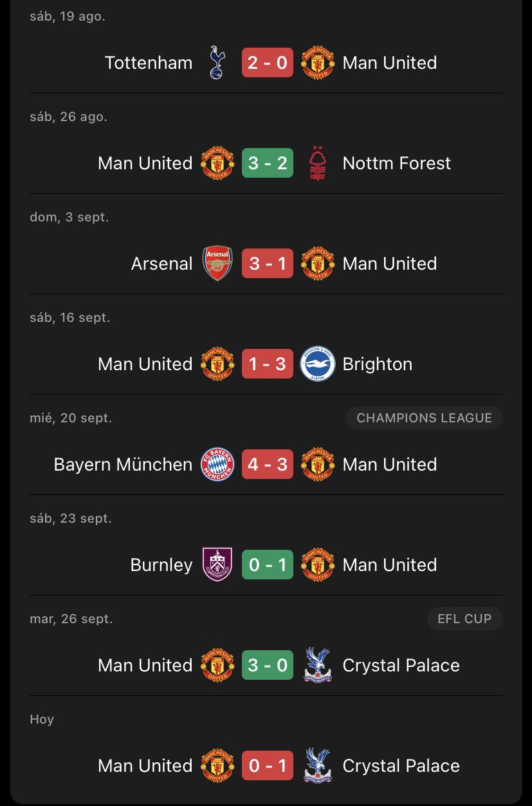Tap the Burnley team name
The image size is (532, 806).
161,565
